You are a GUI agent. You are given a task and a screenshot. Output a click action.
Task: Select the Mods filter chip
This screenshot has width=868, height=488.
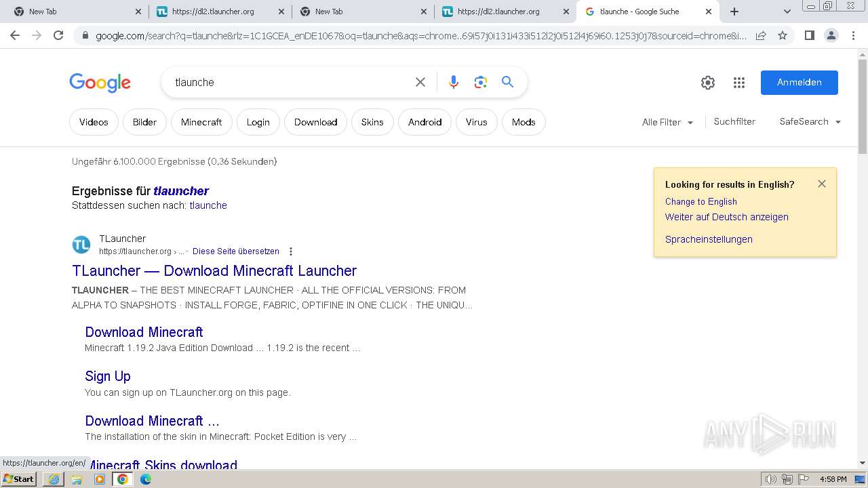(x=524, y=122)
